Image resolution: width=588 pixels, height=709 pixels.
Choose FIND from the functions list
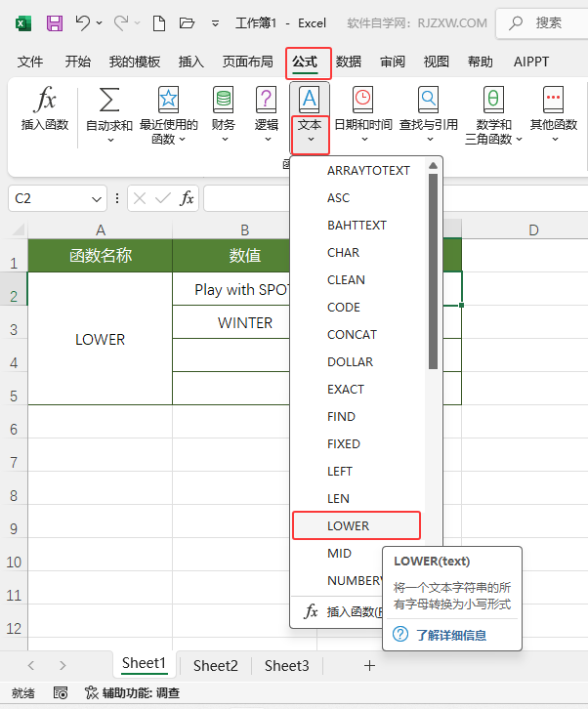click(x=358, y=417)
